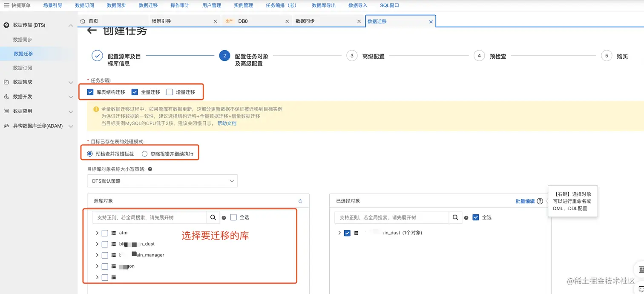This screenshot has height=294, width=644.
Task: Close the 场景引导 tab
Action: (216, 21)
